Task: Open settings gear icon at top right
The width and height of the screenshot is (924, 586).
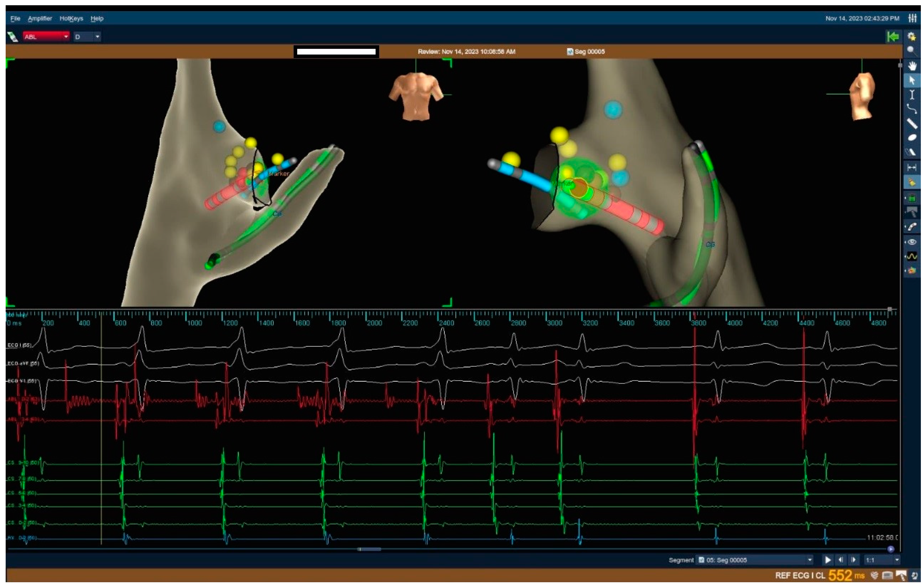Action: pos(912,37)
